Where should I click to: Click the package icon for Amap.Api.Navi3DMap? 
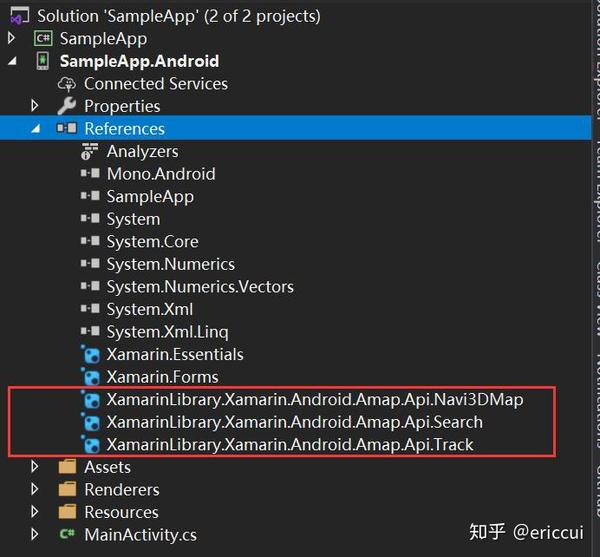(x=91, y=399)
